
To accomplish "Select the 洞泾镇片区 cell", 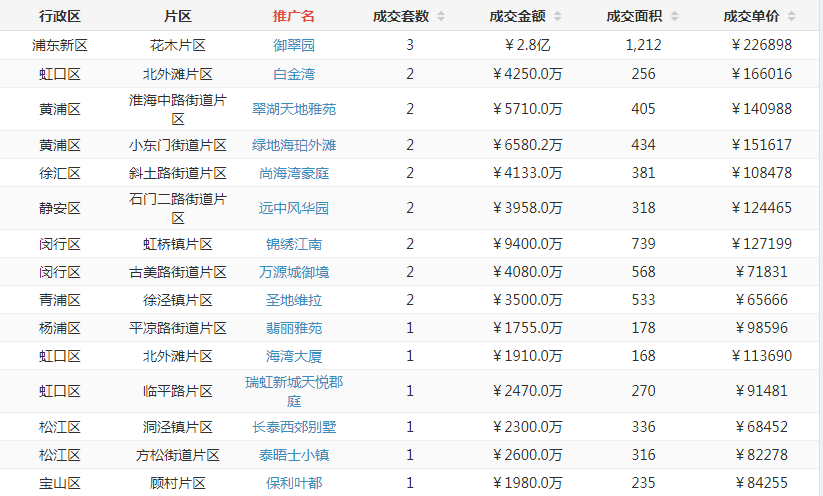I will [x=177, y=427].
